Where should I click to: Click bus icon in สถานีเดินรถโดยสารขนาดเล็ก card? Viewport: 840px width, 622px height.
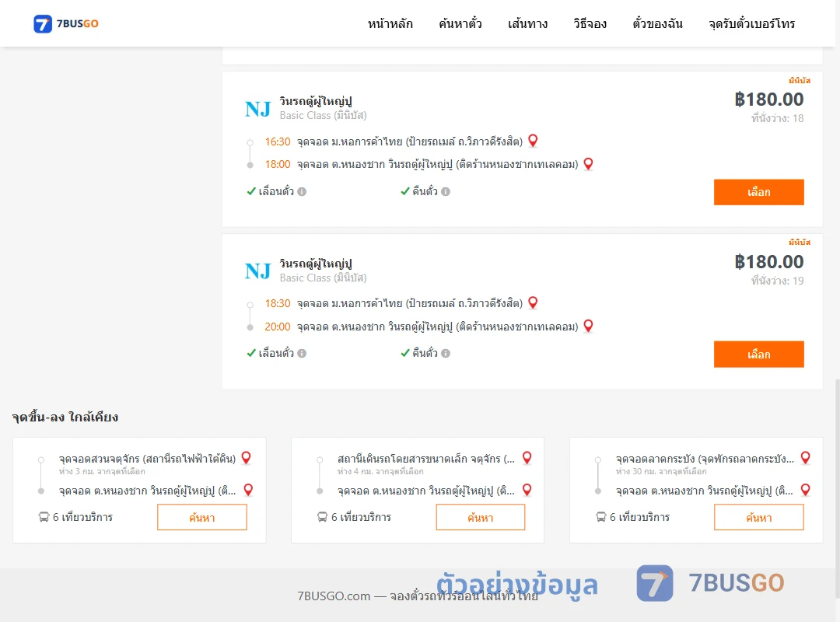coord(322,517)
